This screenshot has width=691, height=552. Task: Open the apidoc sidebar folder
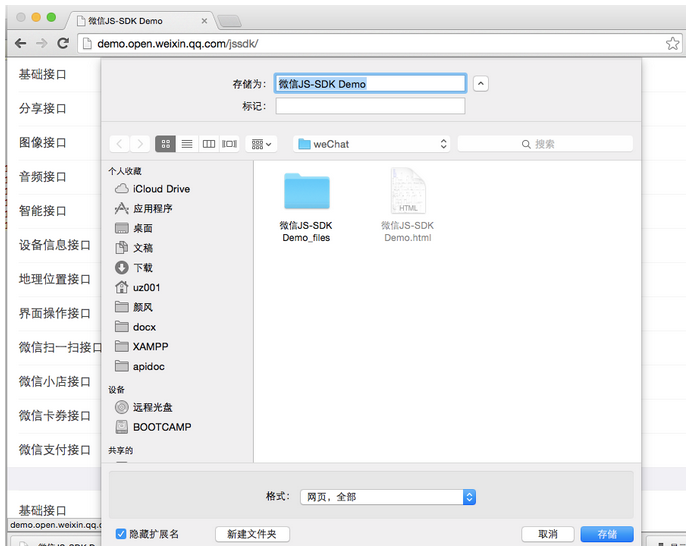pos(140,367)
